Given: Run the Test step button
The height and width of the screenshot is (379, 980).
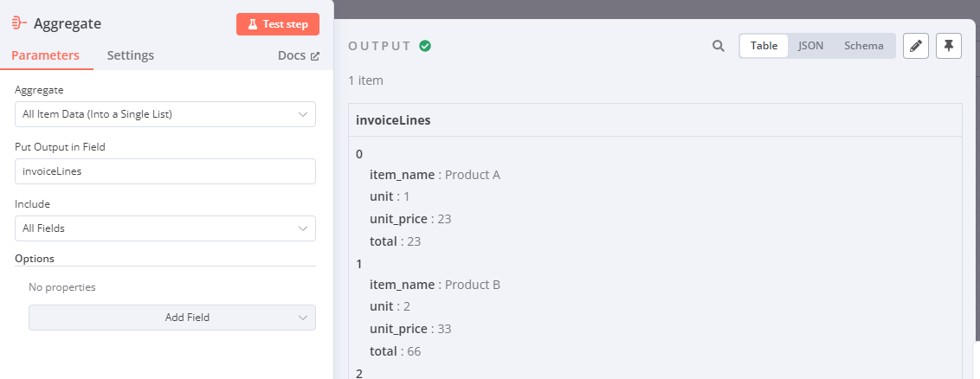Looking at the screenshot, I should (277, 24).
